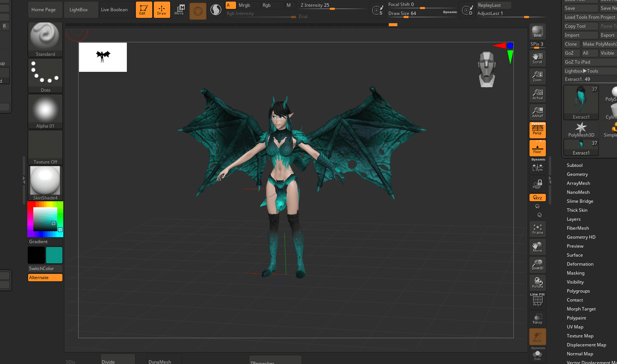Click the GoZ button
The image size is (617, 364).
pos(572,53)
